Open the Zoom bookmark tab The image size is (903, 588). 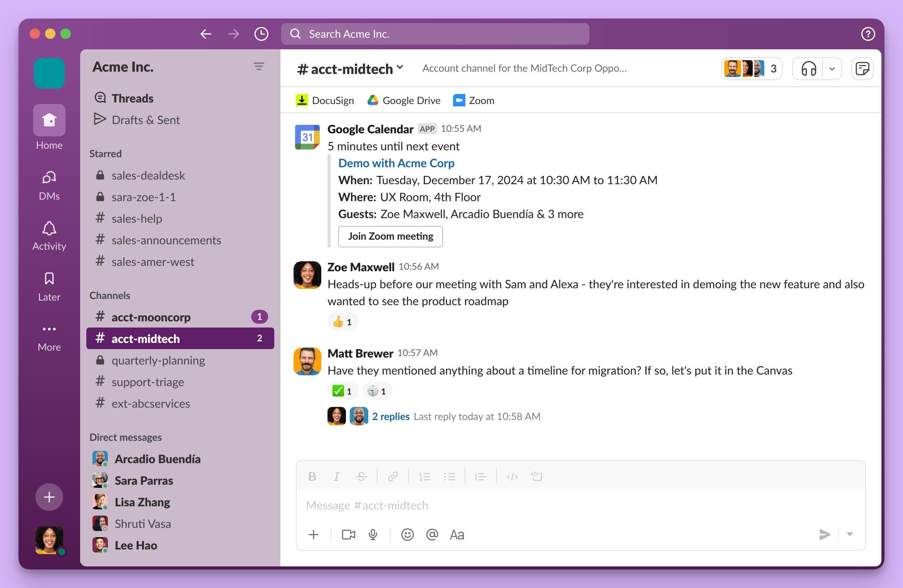(x=473, y=100)
